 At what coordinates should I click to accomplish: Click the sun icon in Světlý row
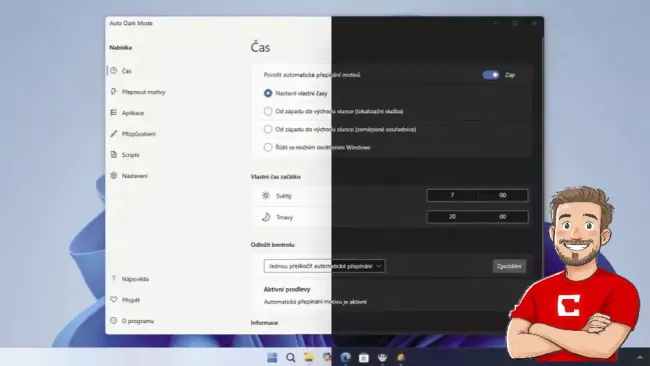(x=266, y=196)
